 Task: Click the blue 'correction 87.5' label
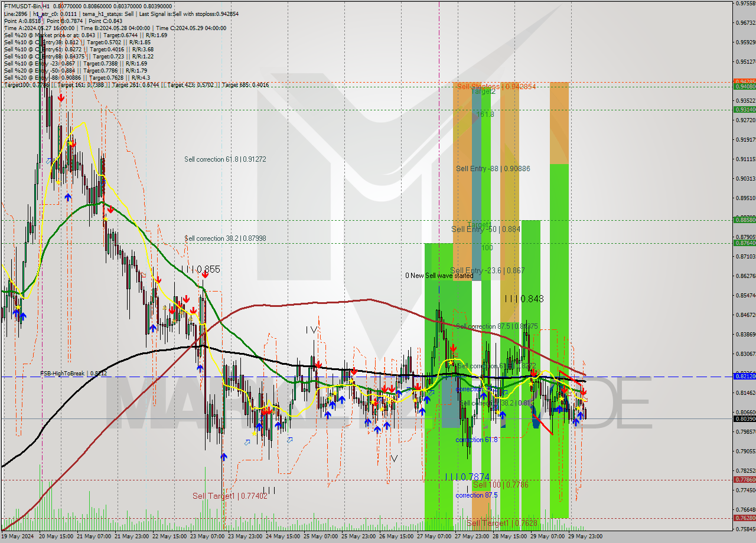tap(477, 495)
